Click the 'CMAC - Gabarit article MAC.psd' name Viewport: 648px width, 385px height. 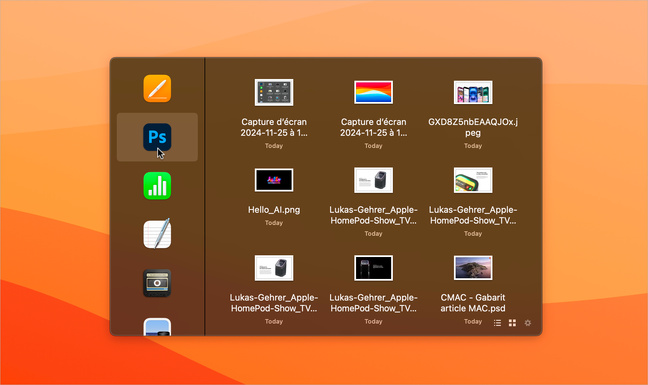coord(473,303)
